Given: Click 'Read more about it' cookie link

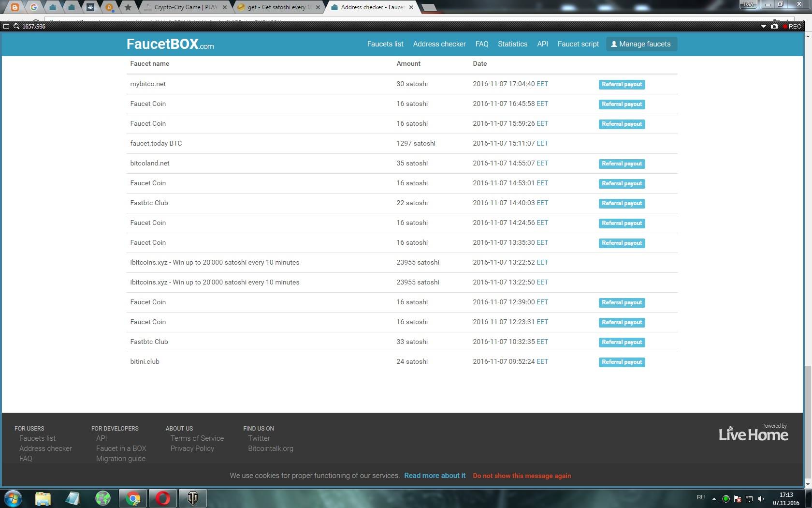Looking at the screenshot, I should pos(435,476).
